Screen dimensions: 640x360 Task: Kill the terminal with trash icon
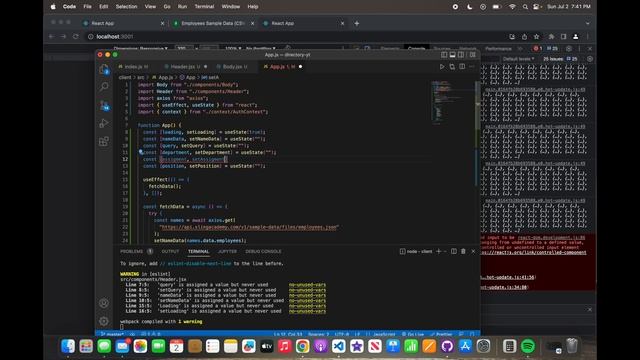click(x=463, y=251)
